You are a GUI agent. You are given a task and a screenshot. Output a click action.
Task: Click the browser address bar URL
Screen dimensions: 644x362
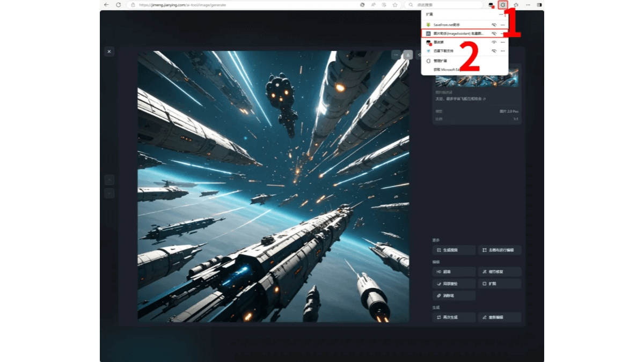(182, 5)
